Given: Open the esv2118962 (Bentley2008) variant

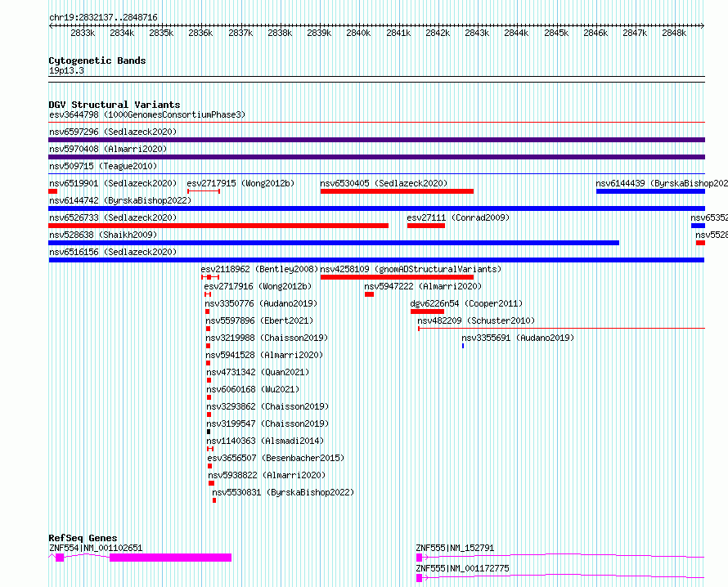Looking at the screenshot, I should pos(259,269).
